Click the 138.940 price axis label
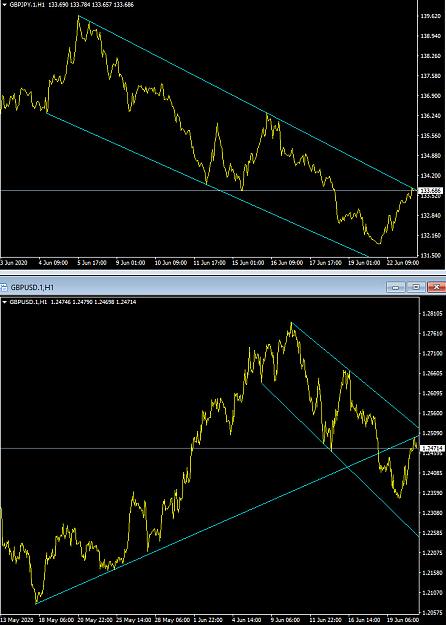The image size is (446, 625). pyautogui.click(x=429, y=36)
